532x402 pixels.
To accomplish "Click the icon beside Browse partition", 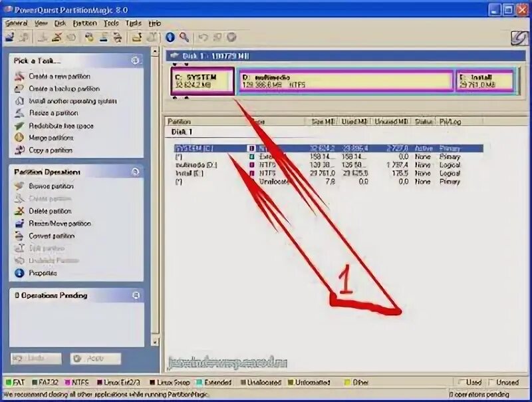I will (x=19, y=186).
